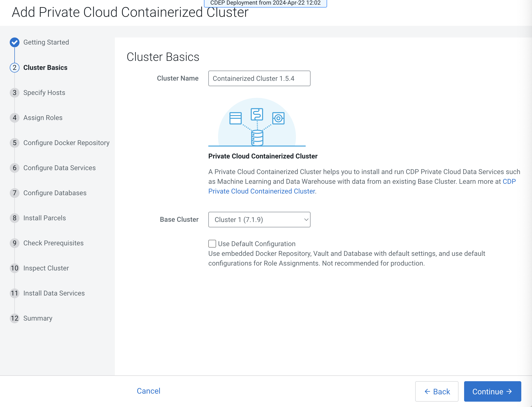
Task: Click the step 4 number circle
Action: (x=15, y=118)
